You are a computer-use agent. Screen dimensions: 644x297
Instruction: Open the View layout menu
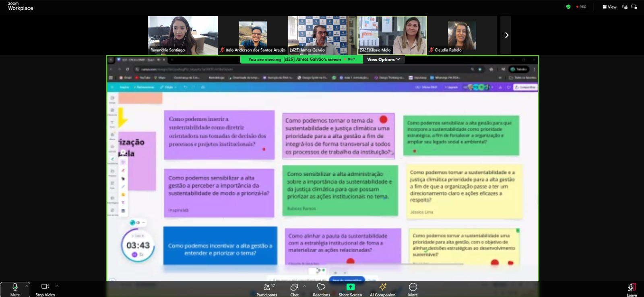pyautogui.click(x=609, y=7)
